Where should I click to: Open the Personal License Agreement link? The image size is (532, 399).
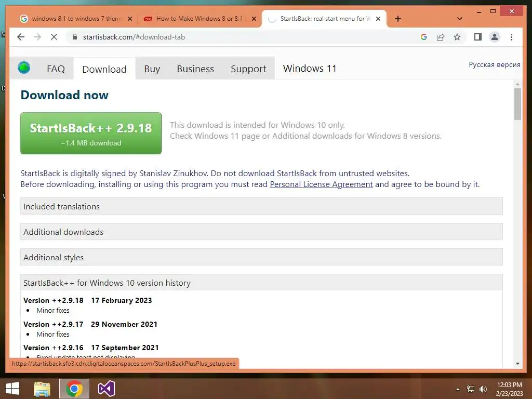tap(321, 184)
